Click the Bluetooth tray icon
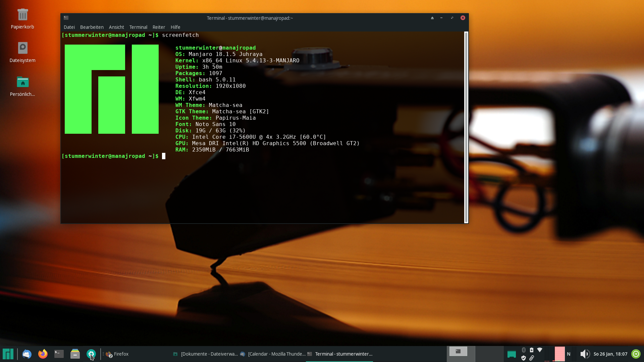Screen dimensions: 644x362 coord(524,350)
